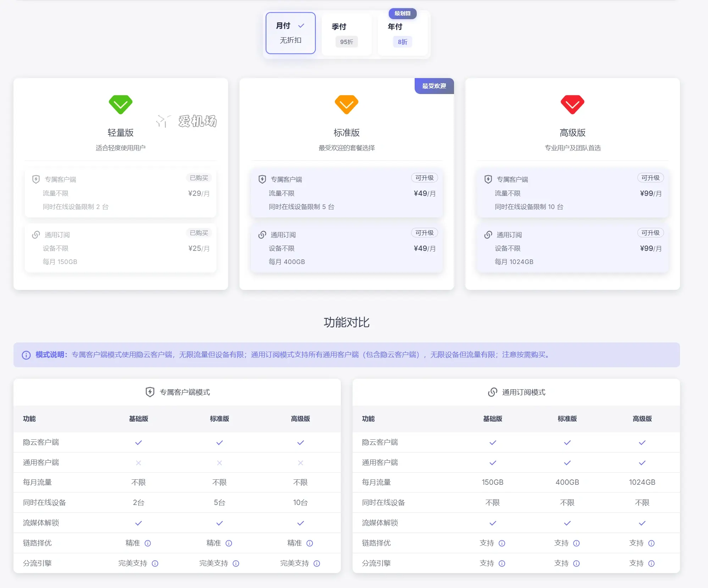708x588 pixels.
Task: Click the shield icon beside 专属客户端 in 轻量版
Action: (35, 180)
